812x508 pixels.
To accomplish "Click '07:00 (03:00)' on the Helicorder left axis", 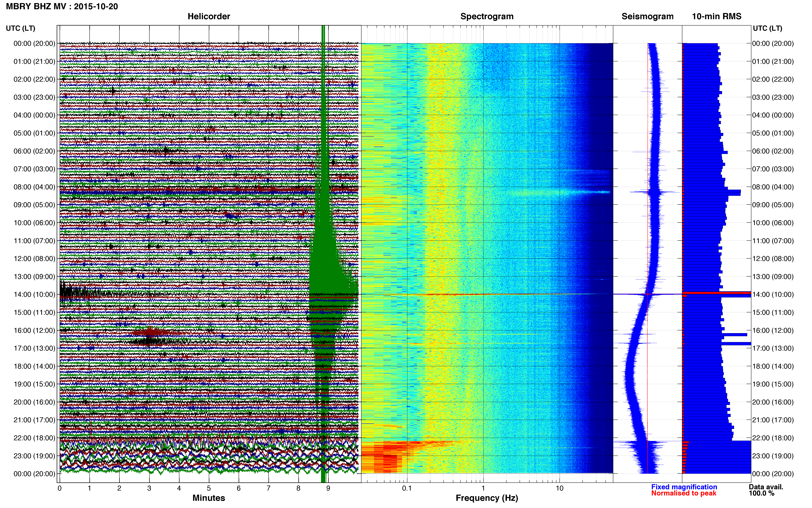I will (34, 169).
